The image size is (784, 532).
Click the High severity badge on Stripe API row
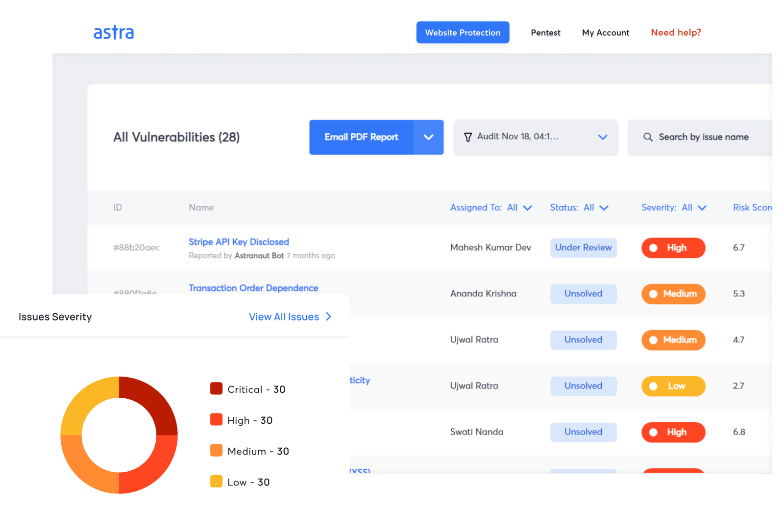(673, 248)
